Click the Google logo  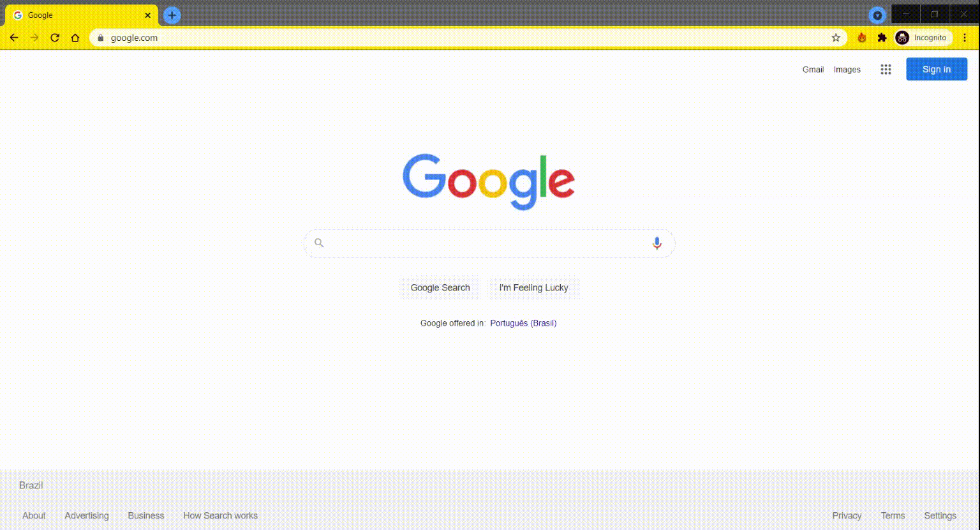489,182
